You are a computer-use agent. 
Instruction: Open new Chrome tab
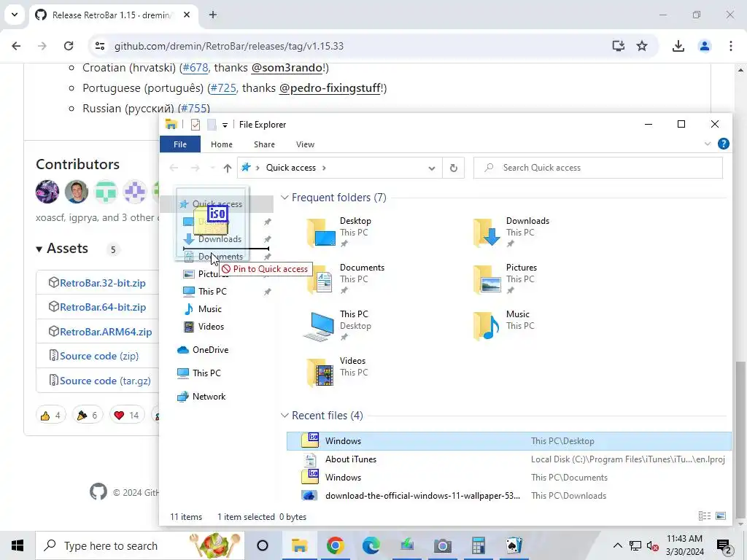tap(213, 15)
